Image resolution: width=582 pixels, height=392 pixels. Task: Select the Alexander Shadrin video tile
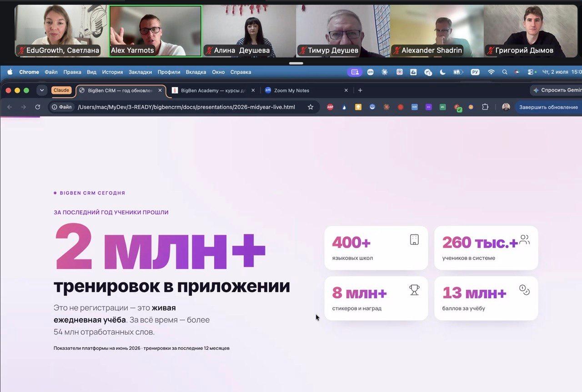(x=436, y=31)
